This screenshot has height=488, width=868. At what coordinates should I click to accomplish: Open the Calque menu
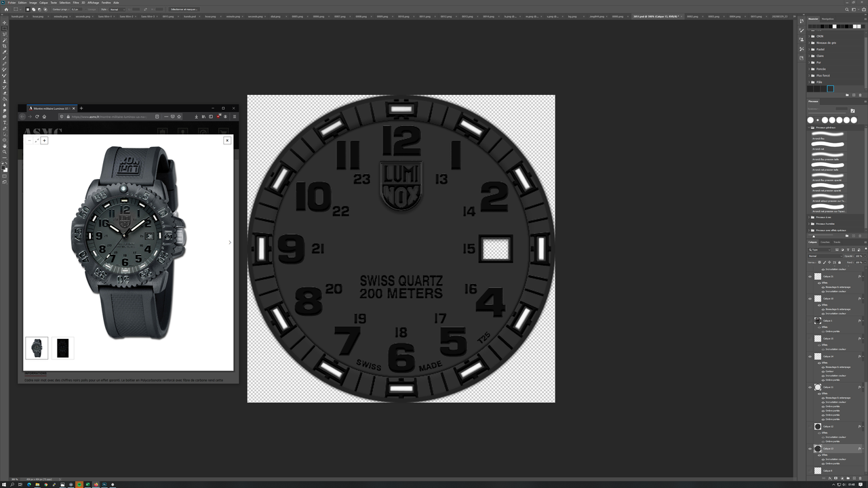coord(43,3)
